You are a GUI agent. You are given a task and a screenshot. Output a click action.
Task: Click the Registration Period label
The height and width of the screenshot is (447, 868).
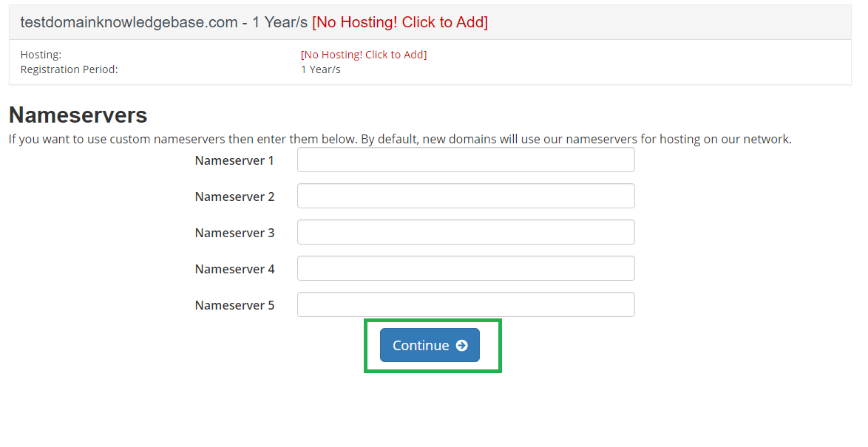69,69
